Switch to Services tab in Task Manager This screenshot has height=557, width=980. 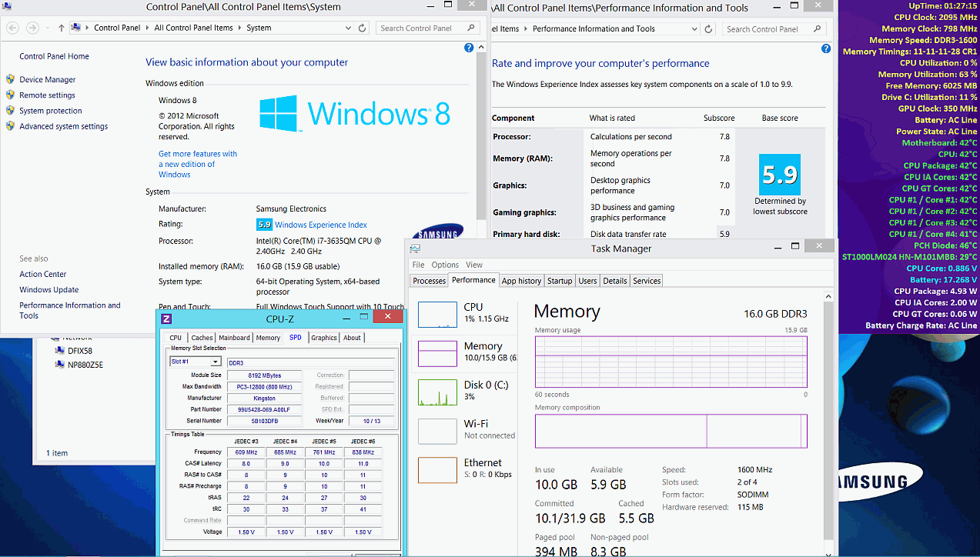[x=647, y=281]
